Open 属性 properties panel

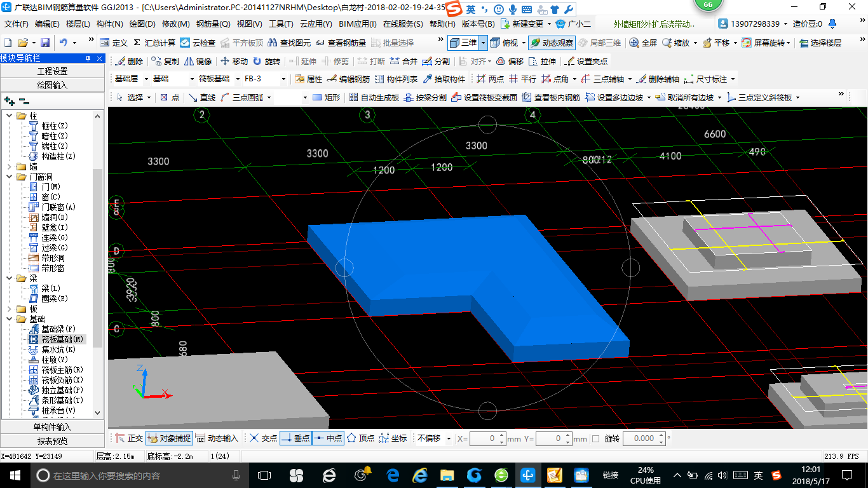[309, 79]
